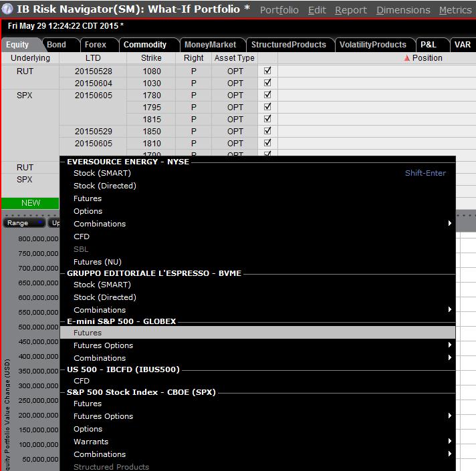Expand SPX Combinations submenu
The width and height of the screenshot is (476, 471).
[x=449, y=454]
